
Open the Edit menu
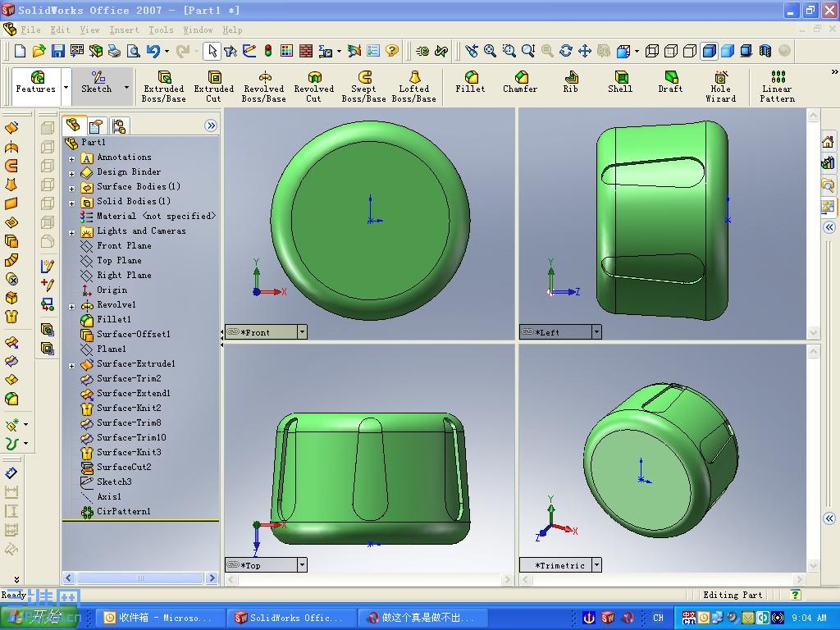pos(60,30)
